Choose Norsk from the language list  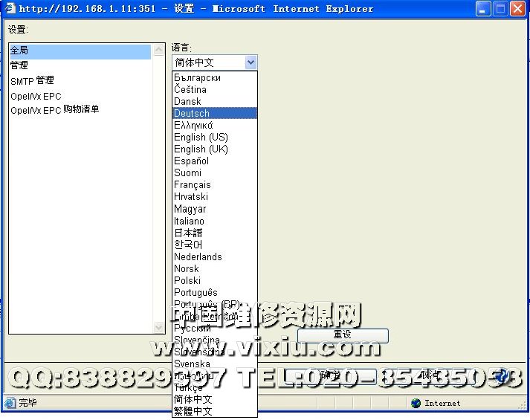pos(215,268)
